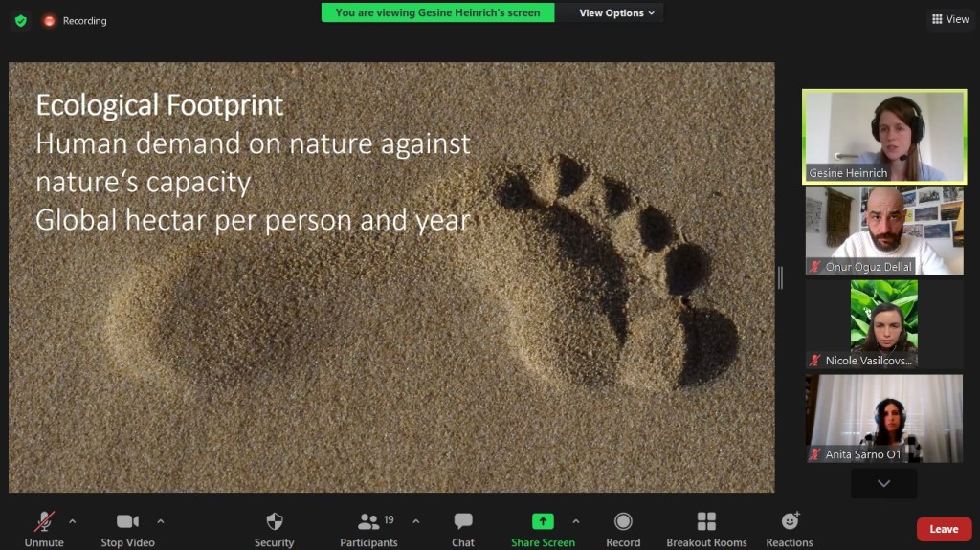
Task: Unmute the microphone
Action: click(44, 529)
